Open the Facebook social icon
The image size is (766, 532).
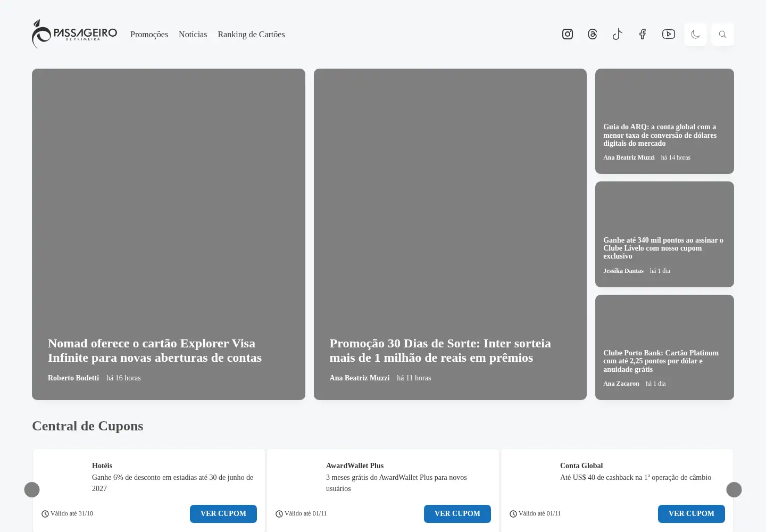643,34
